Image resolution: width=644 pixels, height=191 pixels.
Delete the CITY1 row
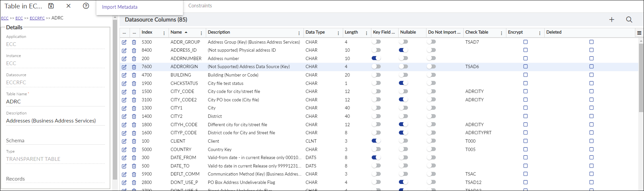coord(134,108)
